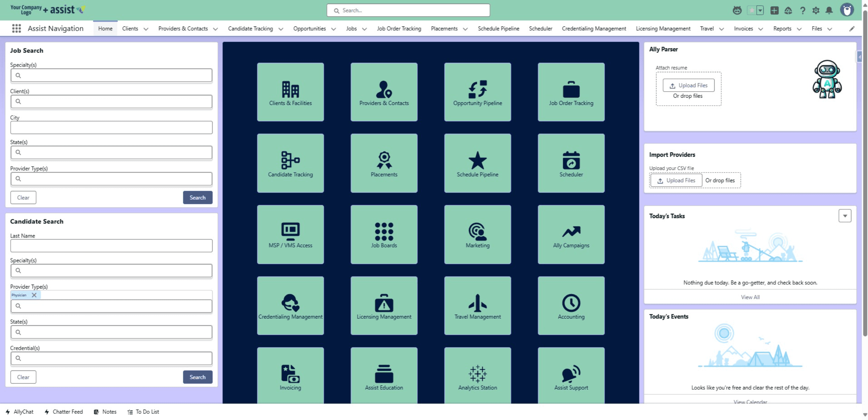Open the Marketing tile
The width and height of the screenshot is (868, 420).
[x=477, y=234]
